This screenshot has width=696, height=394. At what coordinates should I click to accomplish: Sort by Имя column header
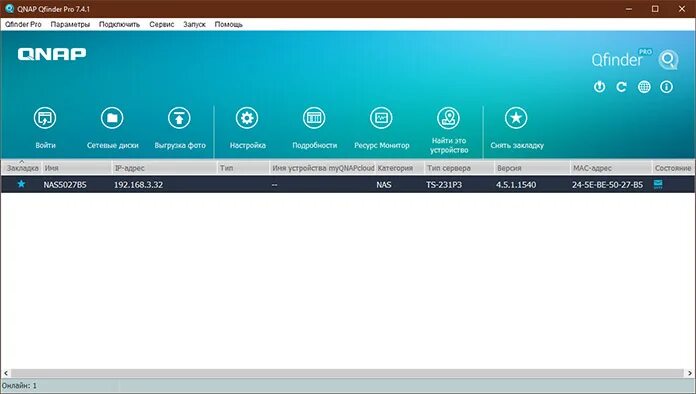point(77,168)
